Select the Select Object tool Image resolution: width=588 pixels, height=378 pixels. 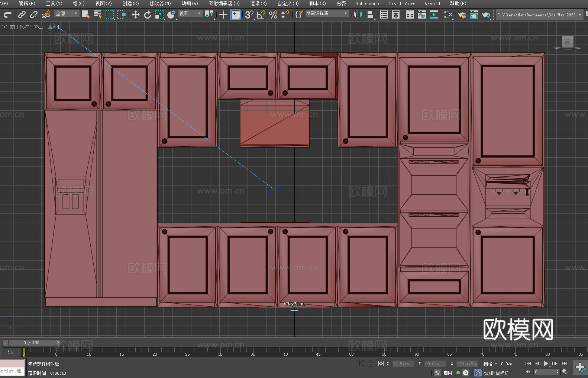(x=85, y=14)
